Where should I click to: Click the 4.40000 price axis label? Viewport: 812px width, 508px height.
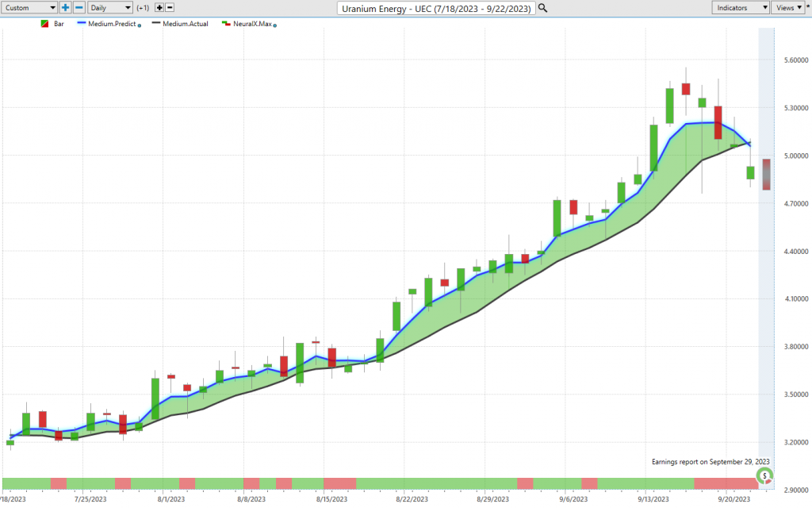(796, 252)
